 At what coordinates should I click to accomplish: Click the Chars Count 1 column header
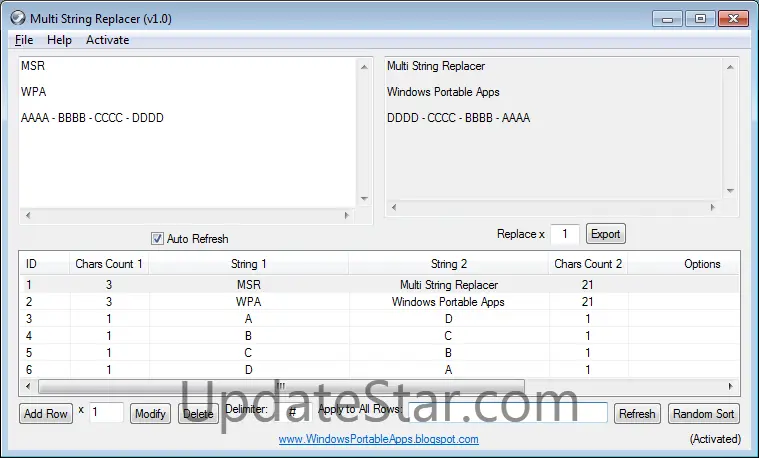coord(109,264)
